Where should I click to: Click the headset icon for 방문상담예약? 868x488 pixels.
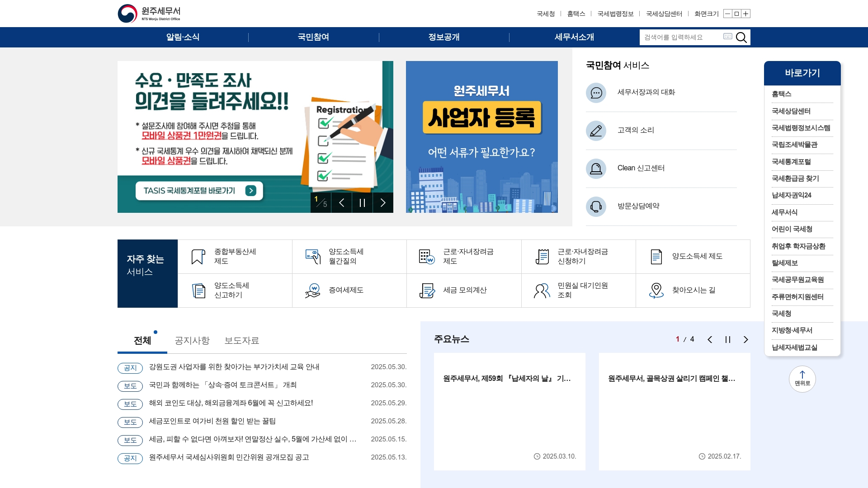[x=596, y=206]
